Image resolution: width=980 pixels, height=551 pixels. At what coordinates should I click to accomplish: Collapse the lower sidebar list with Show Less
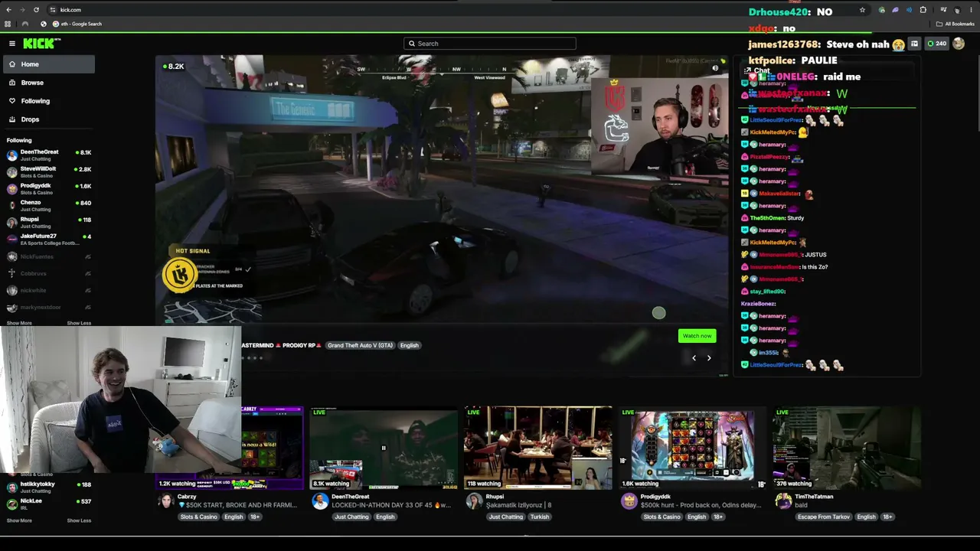coord(79,520)
